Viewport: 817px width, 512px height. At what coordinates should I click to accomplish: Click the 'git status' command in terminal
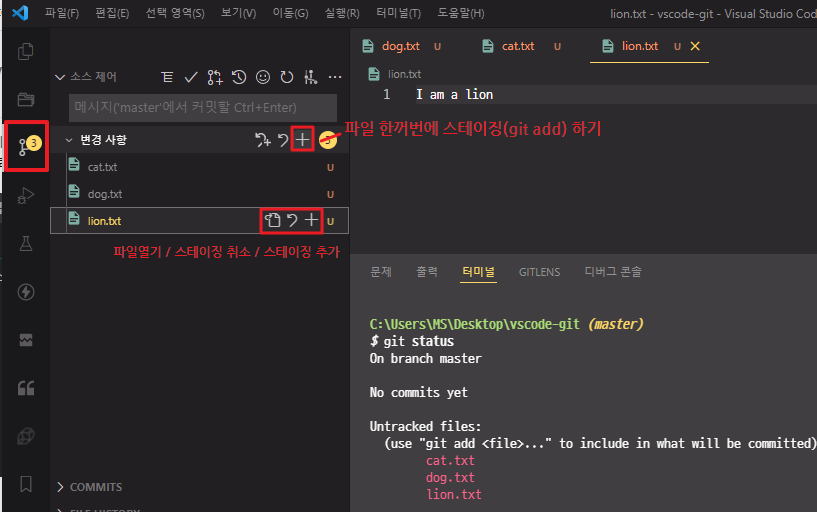[x=418, y=341]
